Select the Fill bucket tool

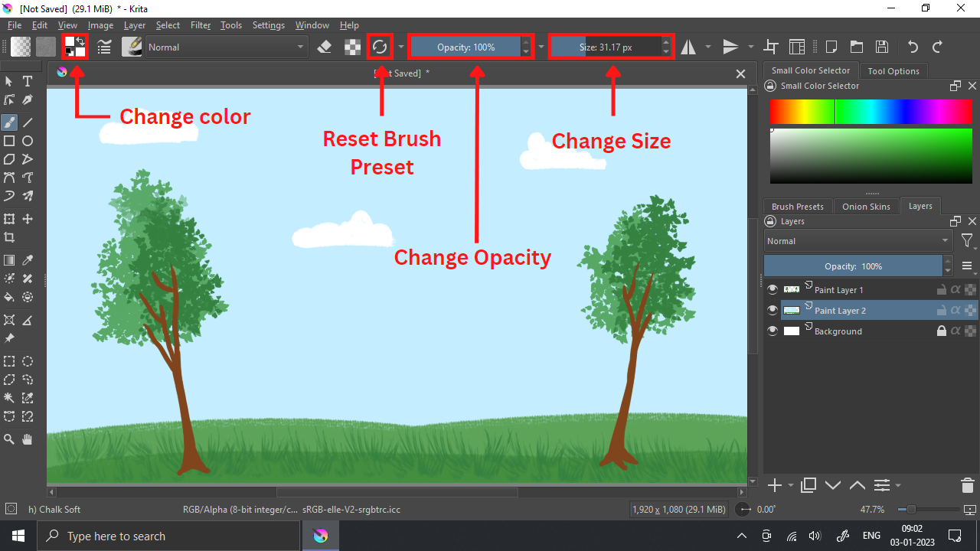pyautogui.click(x=9, y=297)
